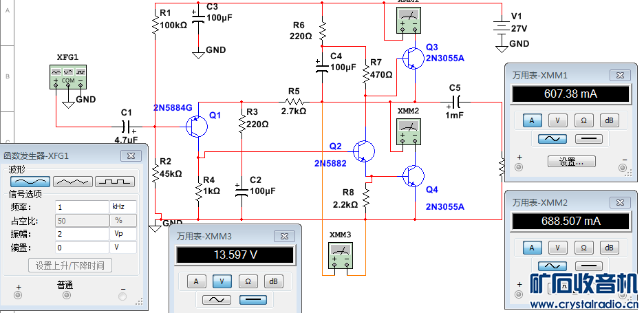Image resolution: width=644 pixels, height=313 pixels.
Task: Click the 27V label of V1
Action: [519, 29]
